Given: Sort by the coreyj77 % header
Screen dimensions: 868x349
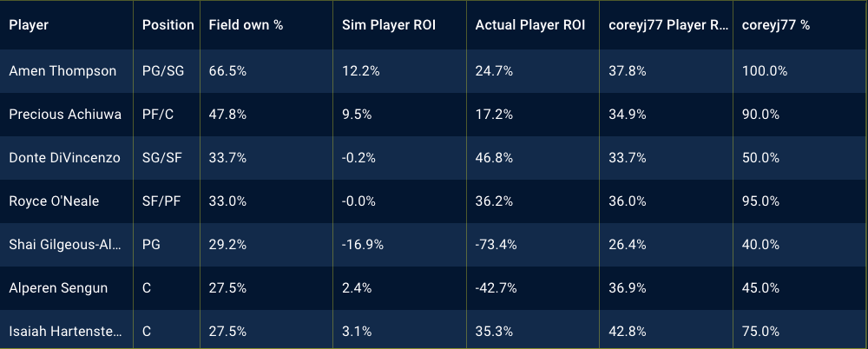Looking at the screenshot, I should tap(776, 25).
